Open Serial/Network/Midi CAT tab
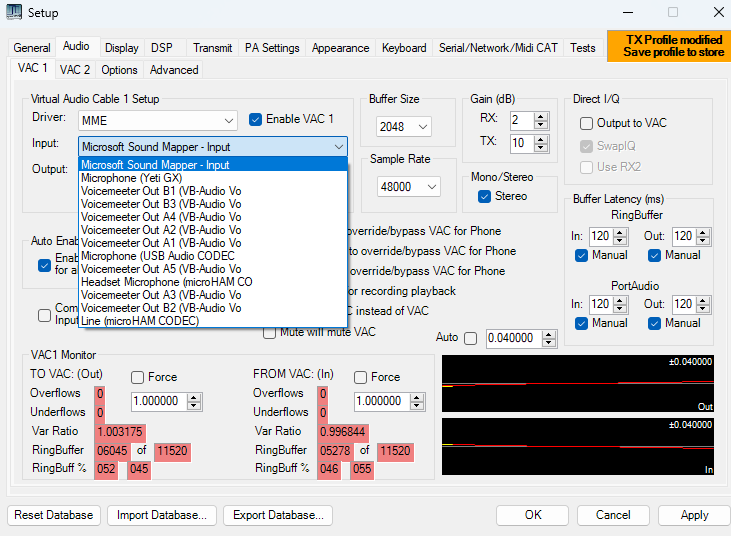Viewport: 731px width, 536px height. [498, 48]
